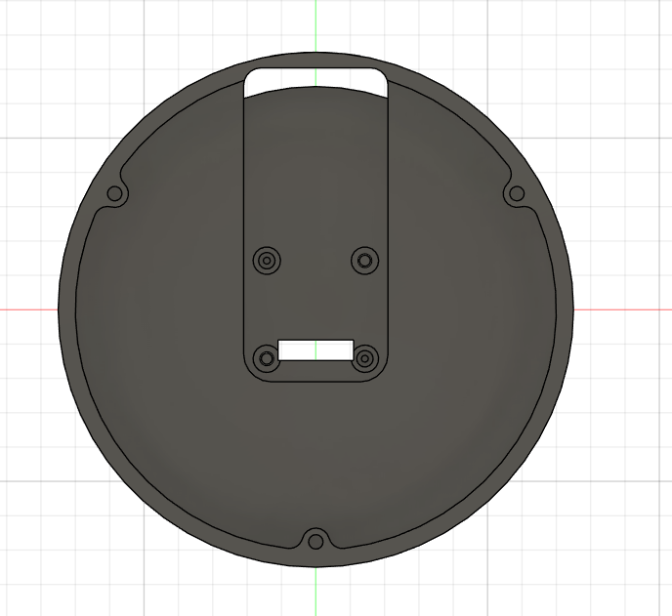Click the red axis line left of disc
Image resolution: width=672 pixels, height=616 pixels.
[x=27, y=309]
